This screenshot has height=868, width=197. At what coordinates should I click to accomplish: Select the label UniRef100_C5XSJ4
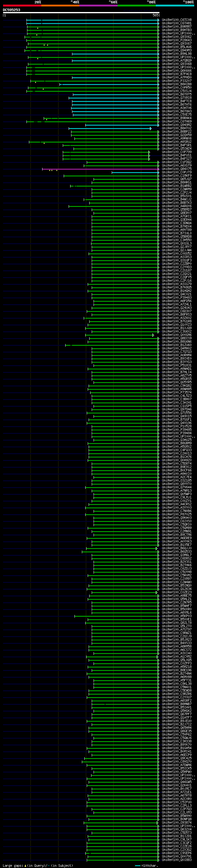pos(177,91)
